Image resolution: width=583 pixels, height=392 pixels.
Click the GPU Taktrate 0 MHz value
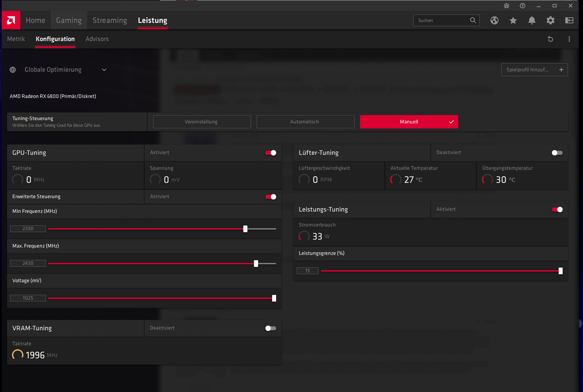click(x=35, y=179)
